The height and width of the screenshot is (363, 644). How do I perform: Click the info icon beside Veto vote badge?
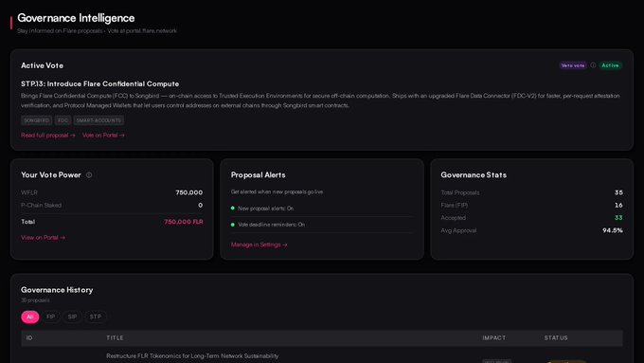(593, 65)
